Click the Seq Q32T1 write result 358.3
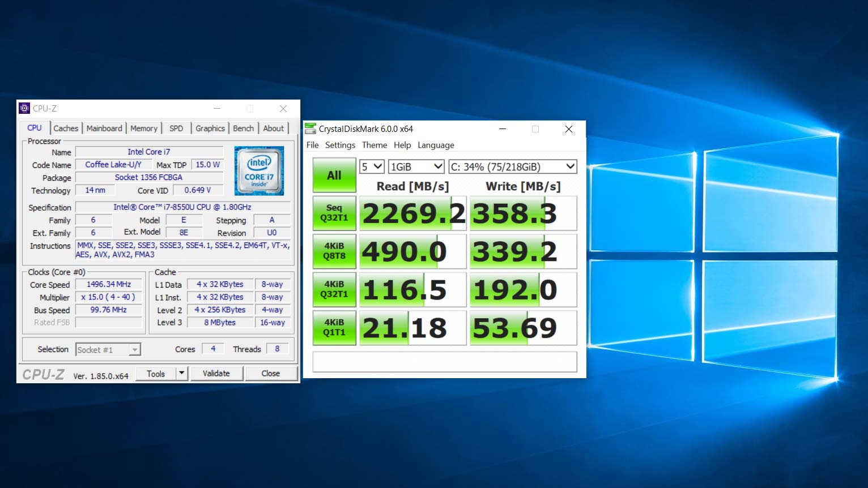The height and width of the screenshot is (488, 868). (523, 213)
